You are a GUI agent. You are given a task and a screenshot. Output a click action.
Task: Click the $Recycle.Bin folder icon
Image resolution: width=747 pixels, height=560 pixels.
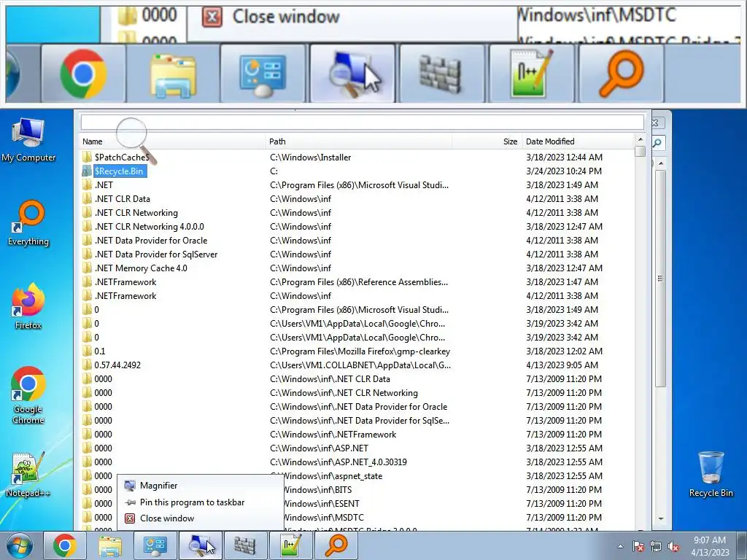point(87,171)
